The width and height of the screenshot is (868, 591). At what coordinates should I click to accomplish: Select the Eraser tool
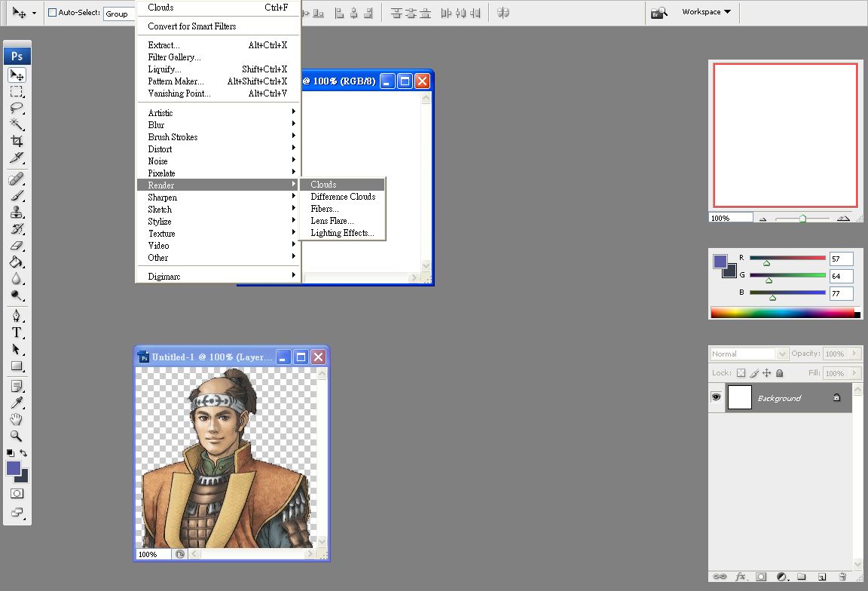pyautogui.click(x=17, y=246)
